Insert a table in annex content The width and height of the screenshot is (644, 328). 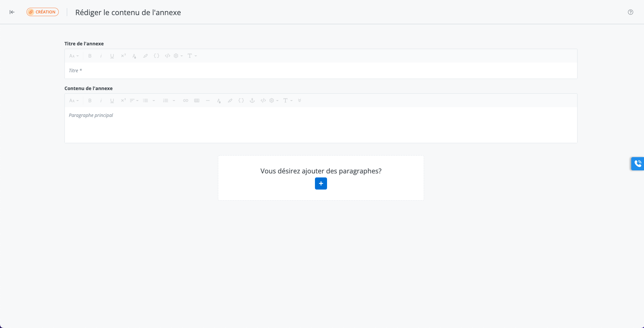pyautogui.click(x=197, y=100)
